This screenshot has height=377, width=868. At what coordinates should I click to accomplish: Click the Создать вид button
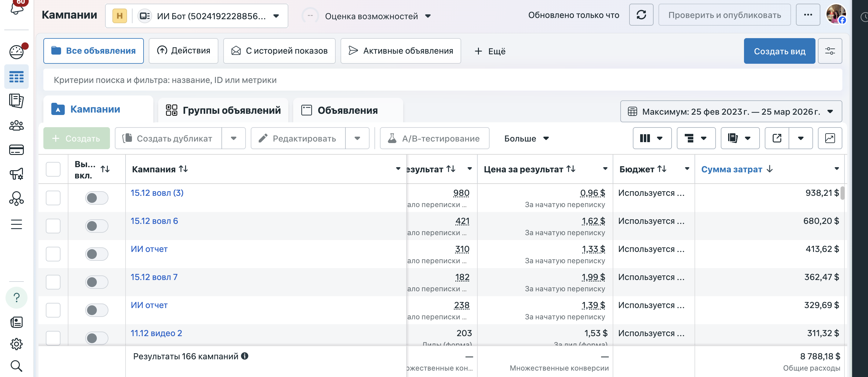[779, 51]
